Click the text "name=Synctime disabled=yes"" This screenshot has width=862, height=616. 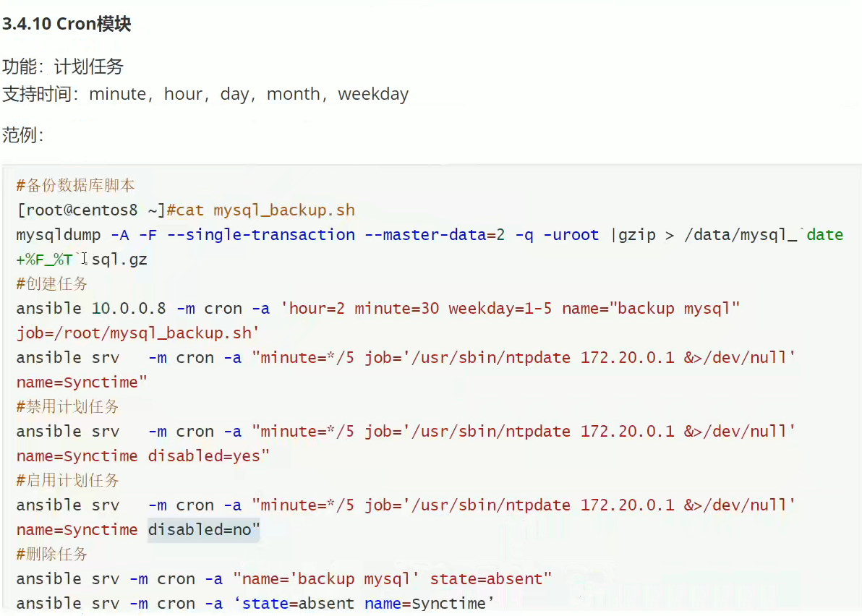pos(143,455)
